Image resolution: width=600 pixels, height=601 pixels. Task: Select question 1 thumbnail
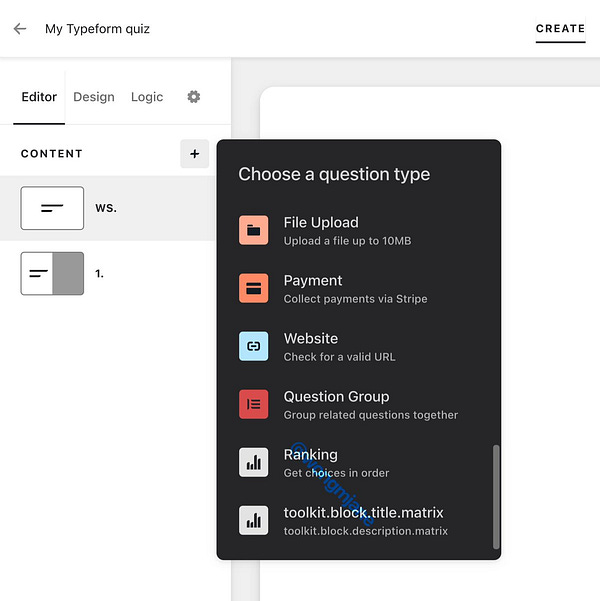point(52,273)
